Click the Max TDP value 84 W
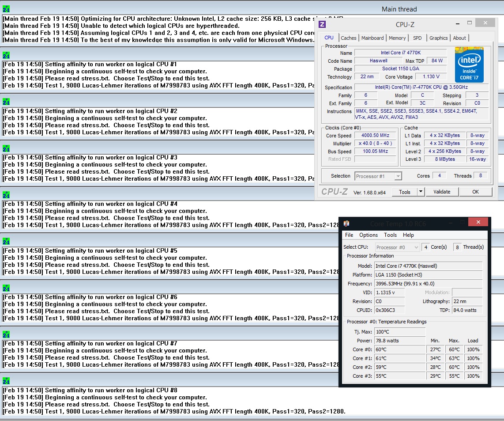This screenshot has height=421, width=504. tap(437, 61)
